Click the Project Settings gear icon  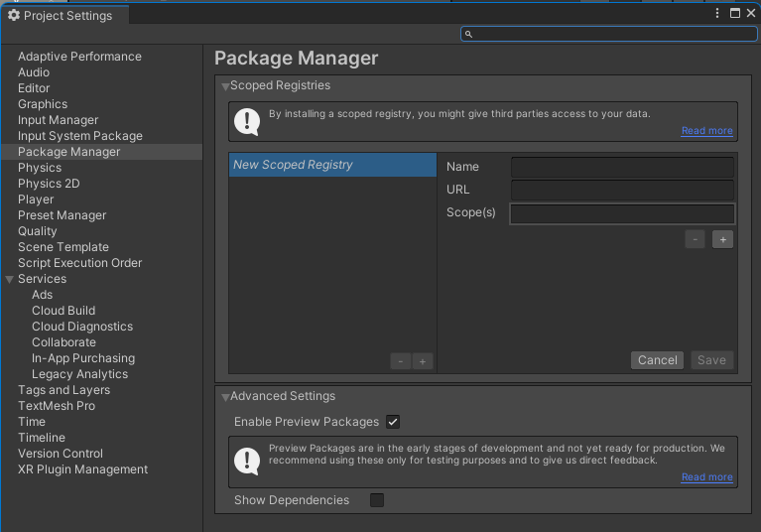[14, 15]
